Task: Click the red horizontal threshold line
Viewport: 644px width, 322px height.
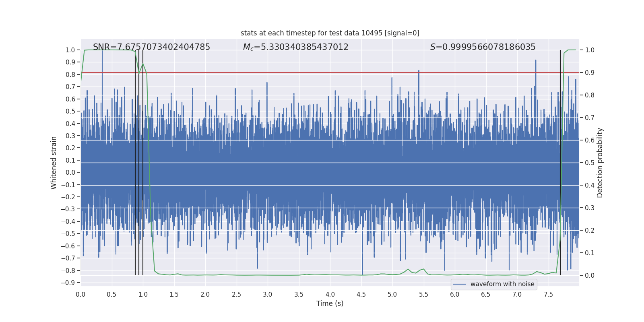Action: (330, 72)
